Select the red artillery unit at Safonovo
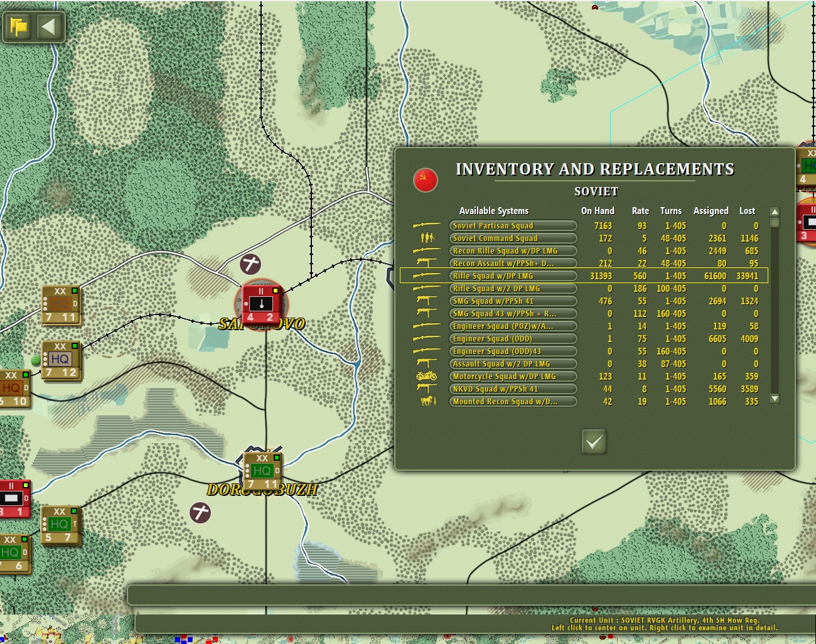 click(261, 304)
